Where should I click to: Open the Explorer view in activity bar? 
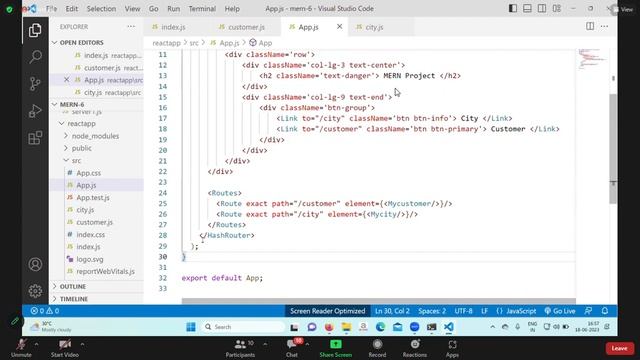35,30
